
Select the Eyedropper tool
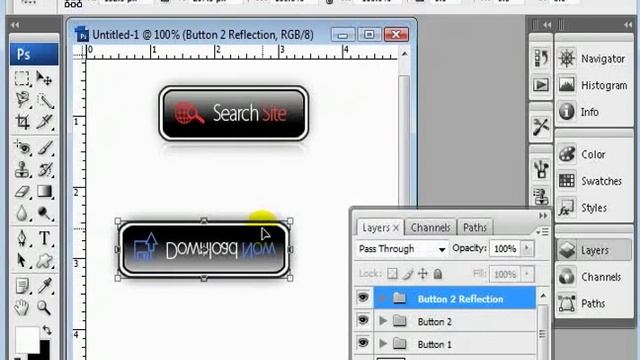coord(44,286)
